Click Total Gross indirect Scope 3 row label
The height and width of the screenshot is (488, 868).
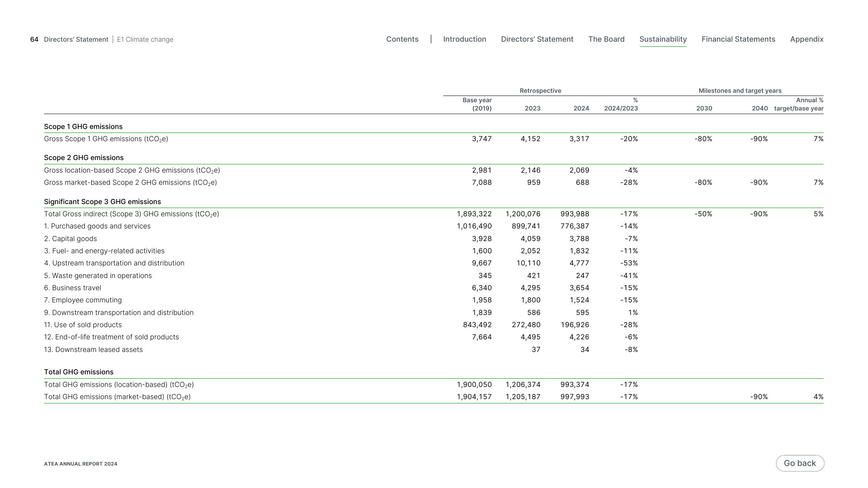coord(132,214)
